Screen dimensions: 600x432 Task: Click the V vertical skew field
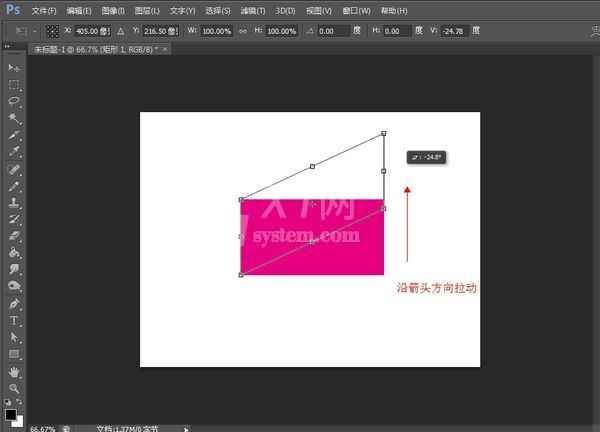pos(455,31)
